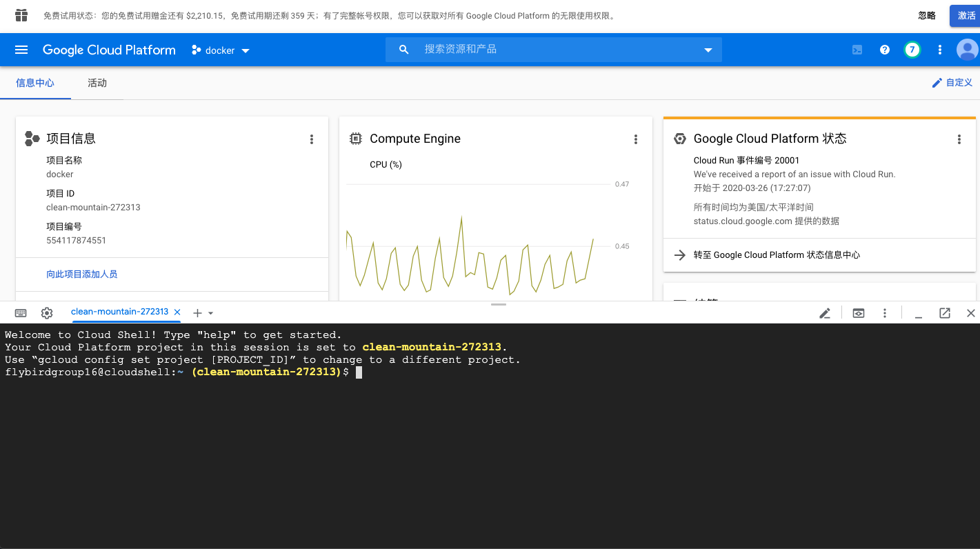Open Cloud Shell more options menu
Image resolution: width=980 pixels, height=549 pixels.
click(x=885, y=313)
